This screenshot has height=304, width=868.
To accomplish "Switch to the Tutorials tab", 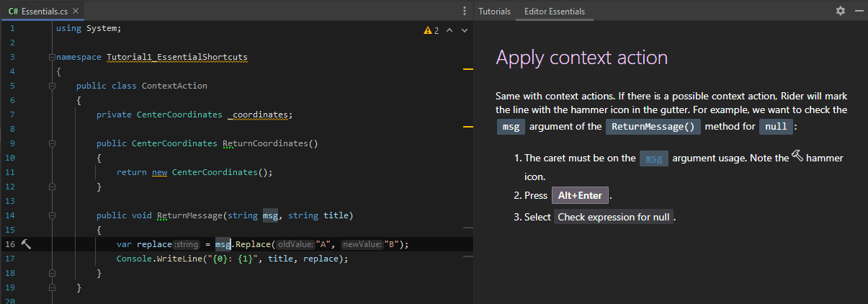I will tap(495, 12).
